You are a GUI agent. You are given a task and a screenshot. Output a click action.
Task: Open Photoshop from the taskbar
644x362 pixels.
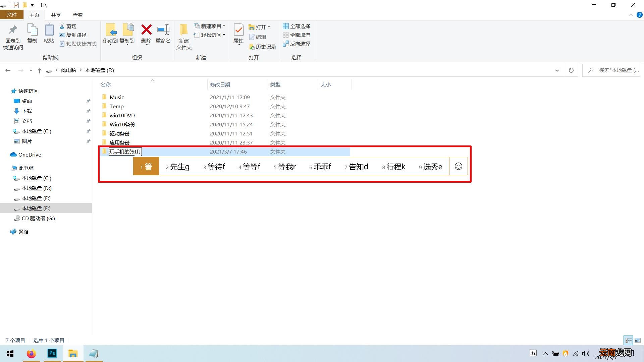click(52, 354)
